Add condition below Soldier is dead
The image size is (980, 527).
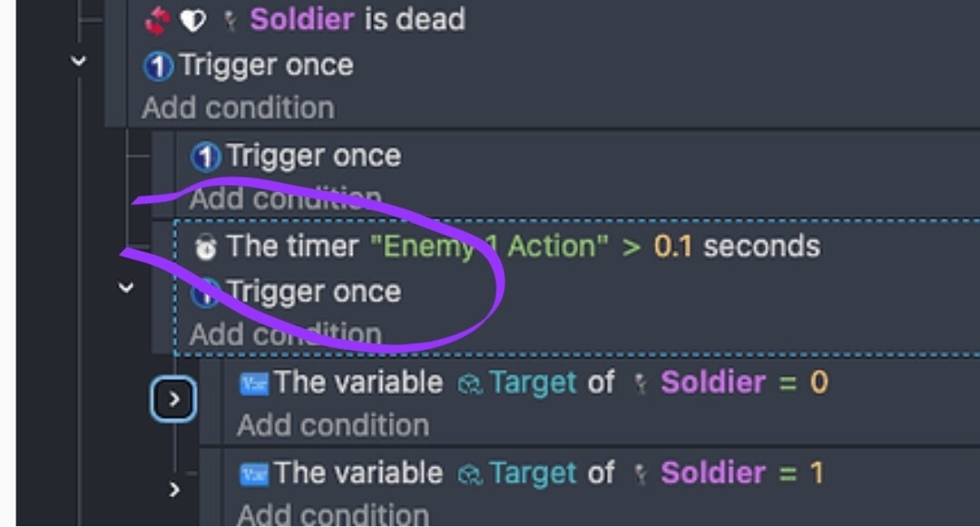click(x=238, y=108)
